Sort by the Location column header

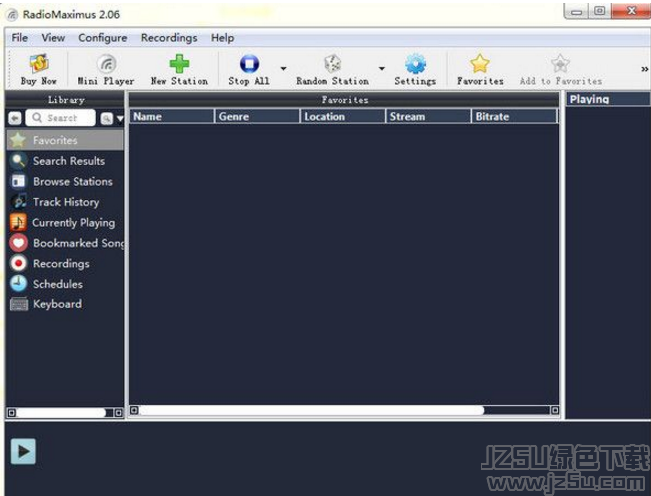click(x=343, y=116)
